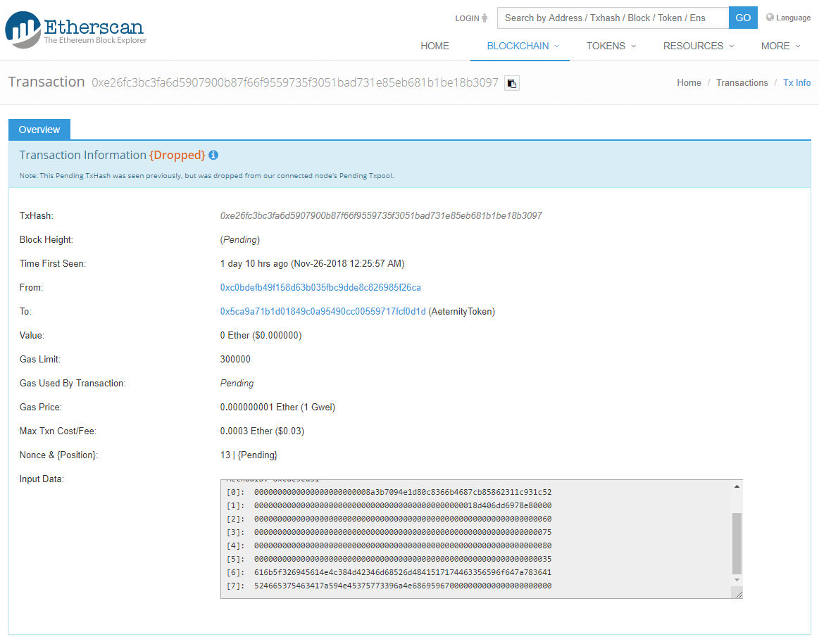Screen dimensions: 819x644
Task: Click the Gas Price value 1 Gwei
Action: click(277, 407)
